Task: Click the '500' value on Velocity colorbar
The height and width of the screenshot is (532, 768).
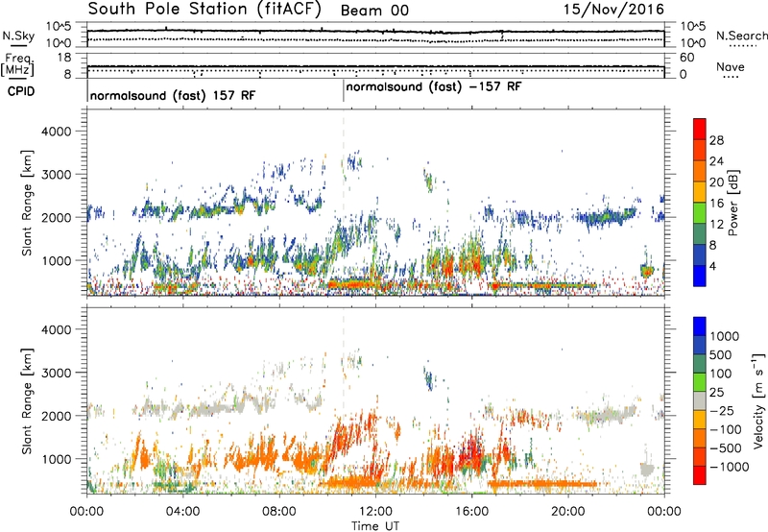Action: pyautogui.click(x=723, y=355)
